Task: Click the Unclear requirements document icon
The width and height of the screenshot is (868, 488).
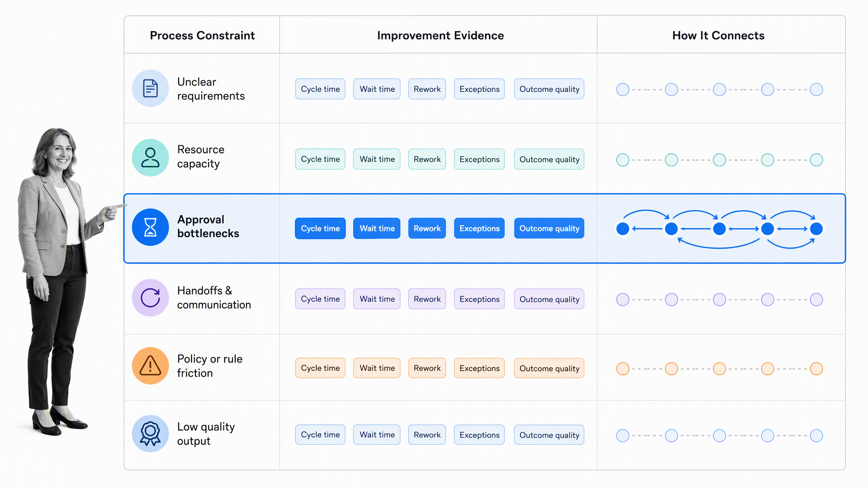Action: click(150, 88)
